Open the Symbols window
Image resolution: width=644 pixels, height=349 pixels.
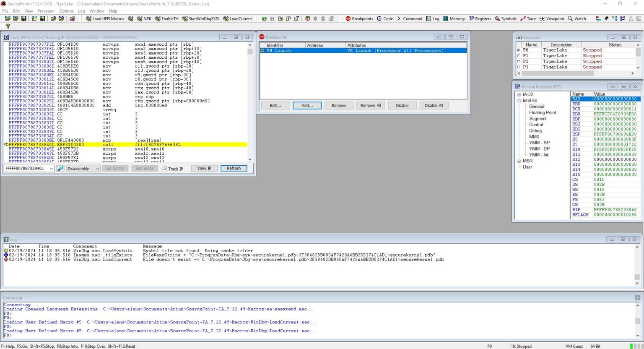(505, 18)
